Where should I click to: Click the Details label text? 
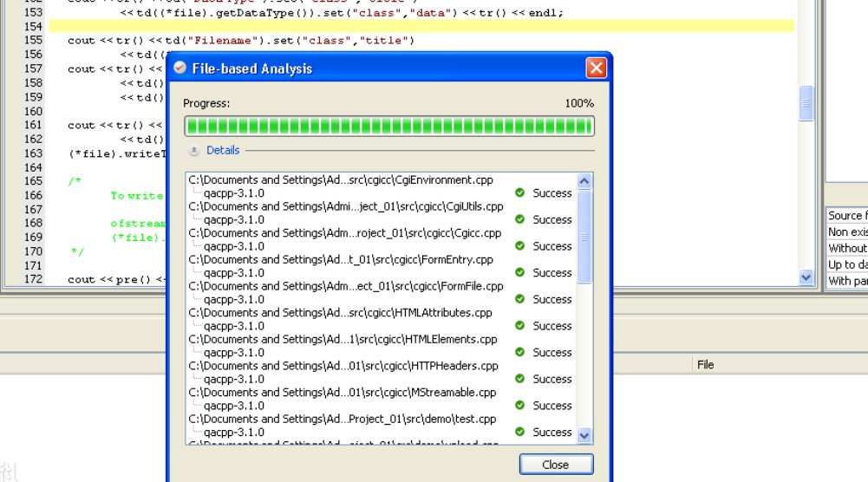pos(223,150)
